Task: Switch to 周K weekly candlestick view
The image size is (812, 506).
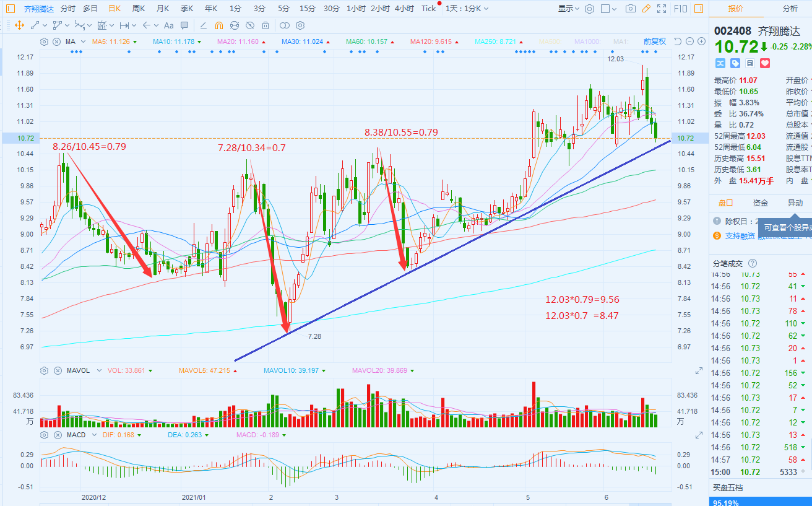Action: pos(138,9)
